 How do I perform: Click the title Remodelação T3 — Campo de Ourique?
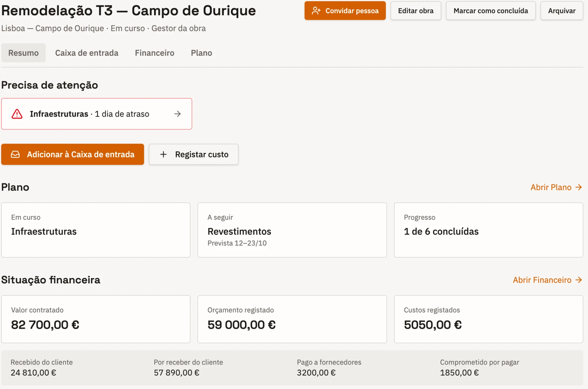tap(129, 11)
